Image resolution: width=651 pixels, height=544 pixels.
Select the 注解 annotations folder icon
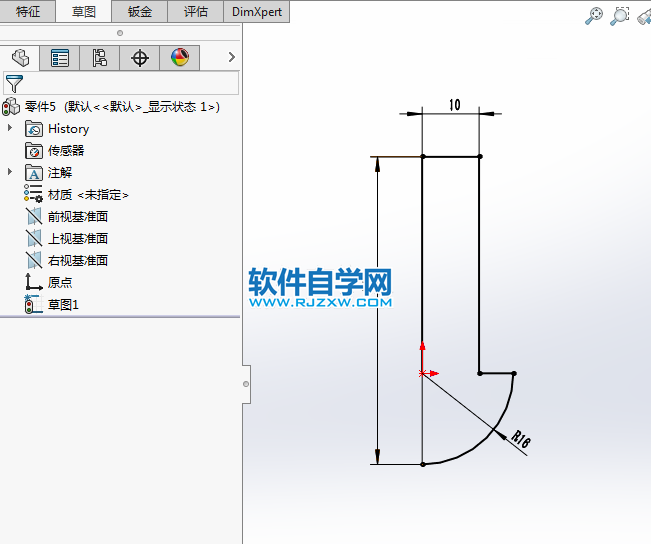click(34, 173)
